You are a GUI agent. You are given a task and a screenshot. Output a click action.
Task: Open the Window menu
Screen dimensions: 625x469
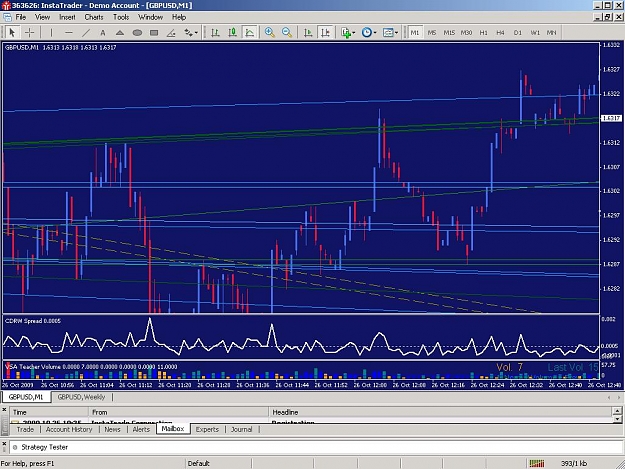click(x=150, y=17)
